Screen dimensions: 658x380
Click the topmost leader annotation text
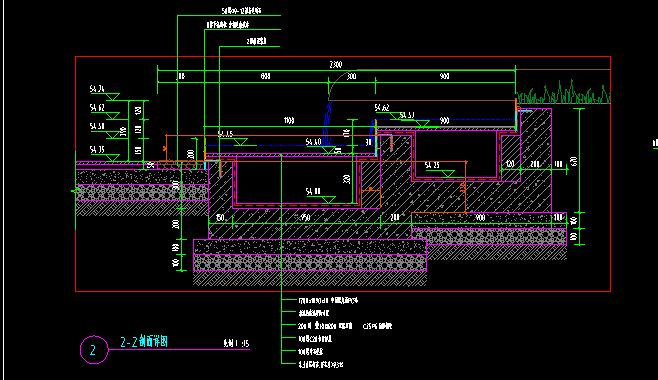(241, 11)
